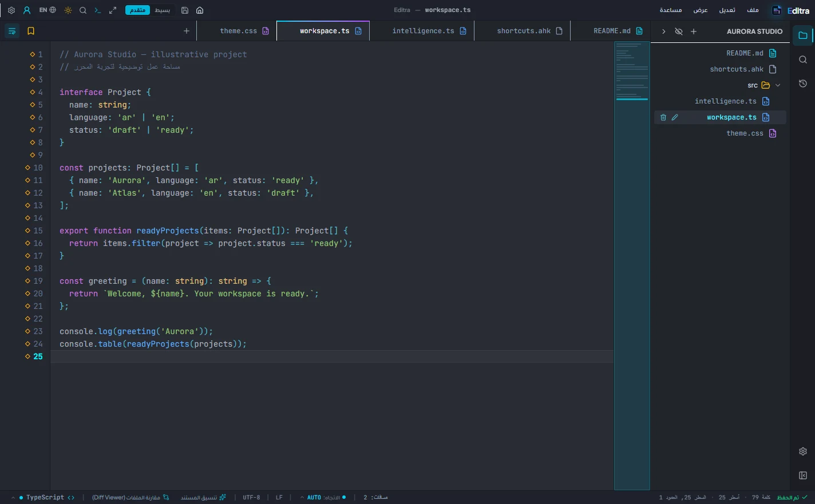The width and height of the screenshot is (815, 504).
Task: Toggle the light/dark theme sun icon
Action: coord(68,10)
